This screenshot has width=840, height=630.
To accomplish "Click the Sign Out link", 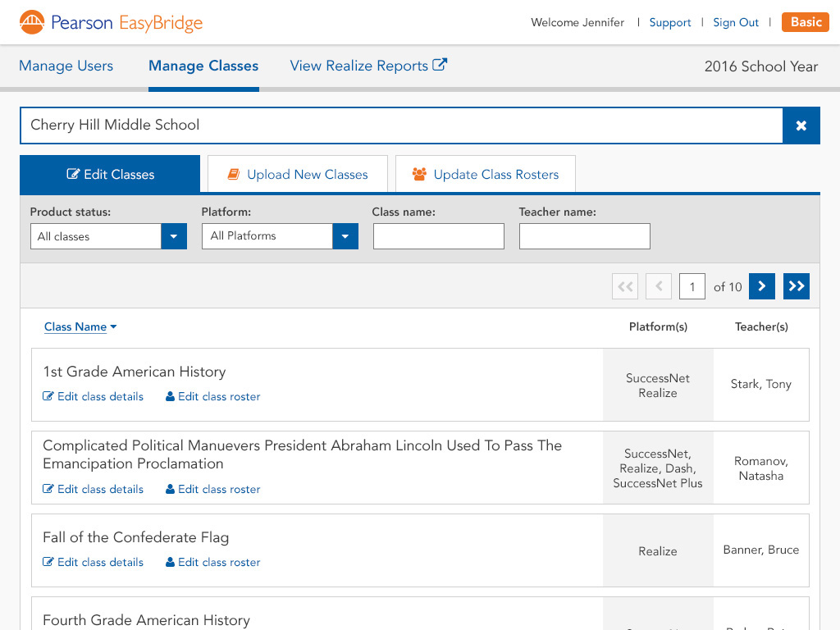I will (736, 22).
